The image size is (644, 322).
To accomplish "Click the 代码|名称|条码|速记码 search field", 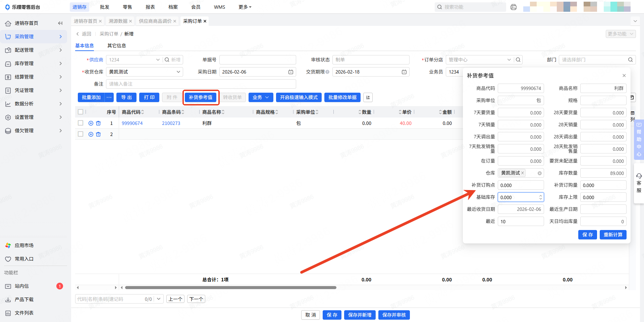I will click(109, 299).
